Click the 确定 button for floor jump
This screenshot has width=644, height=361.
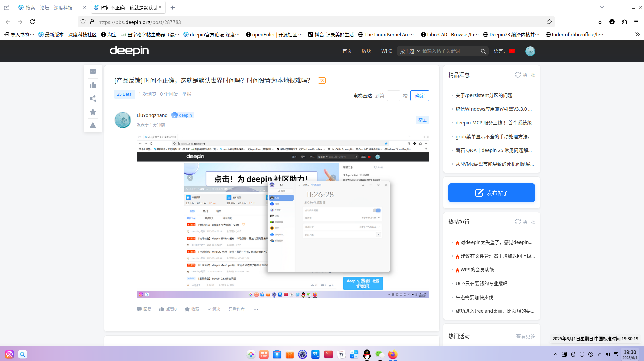click(x=420, y=96)
